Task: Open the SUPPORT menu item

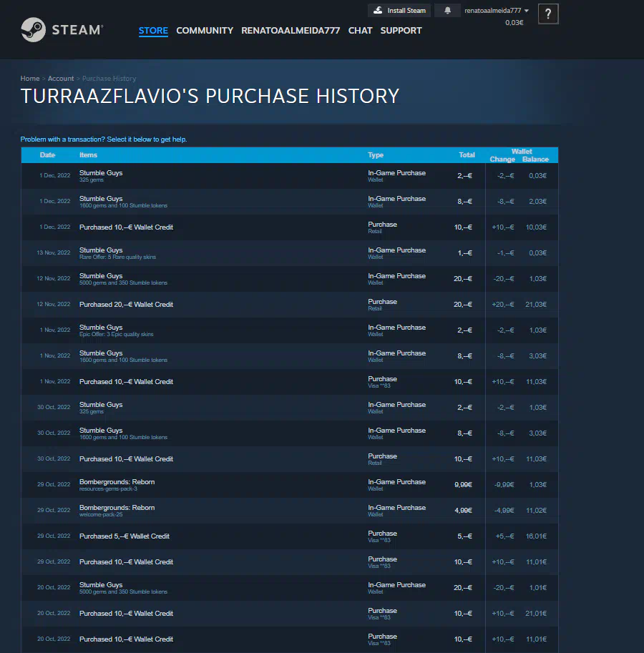Action: point(401,31)
